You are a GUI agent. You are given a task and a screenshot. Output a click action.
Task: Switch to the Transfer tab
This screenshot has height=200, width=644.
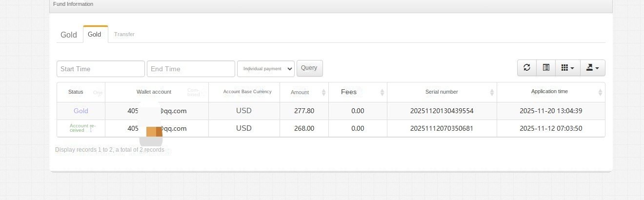pyautogui.click(x=124, y=34)
